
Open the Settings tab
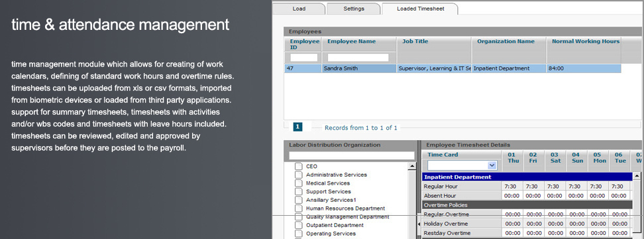click(354, 9)
